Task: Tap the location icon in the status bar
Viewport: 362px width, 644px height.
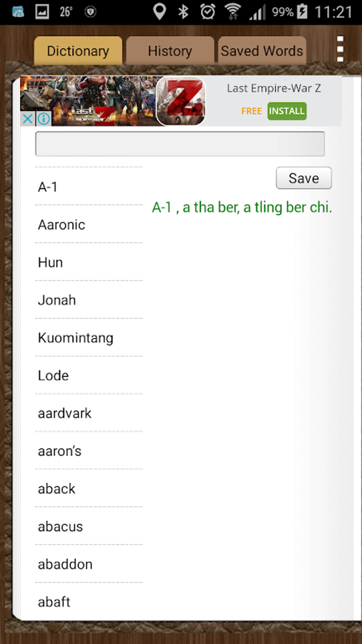Action: pos(159,11)
